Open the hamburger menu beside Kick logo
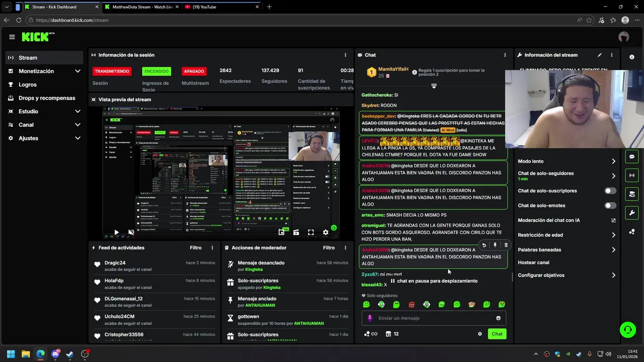Image resolution: width=644 pixels, height=362 pixels. coord(12,37)
